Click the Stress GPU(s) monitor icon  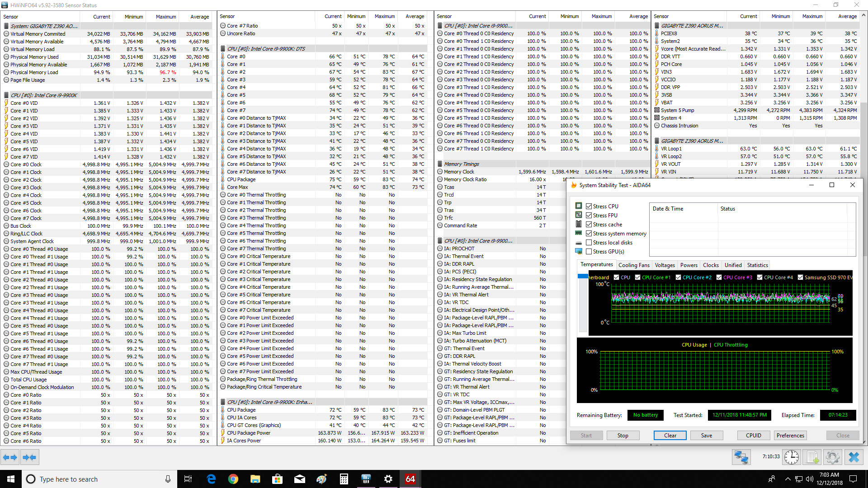579,251
